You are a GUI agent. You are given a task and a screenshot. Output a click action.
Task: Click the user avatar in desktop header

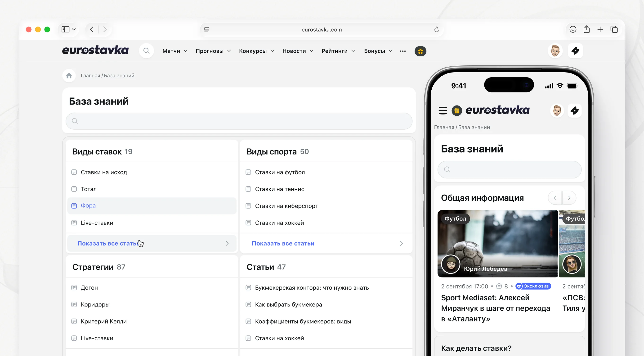pos(555,51)
